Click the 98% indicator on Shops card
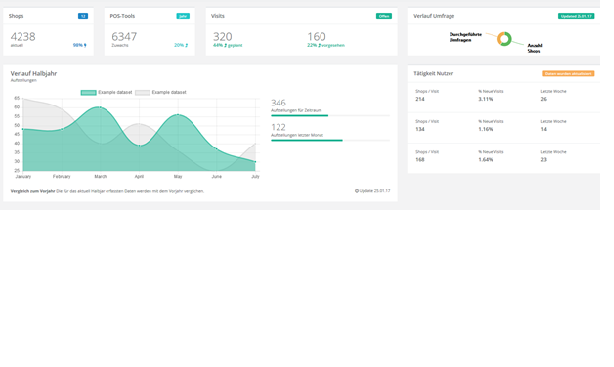The width and height of the screenshot is (614, 367). [x=79, y=45]
